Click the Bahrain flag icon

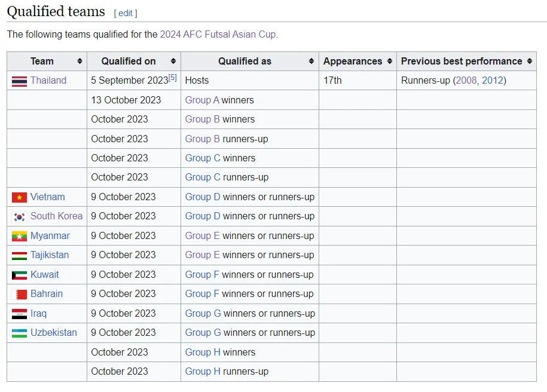tap(19, 295)
